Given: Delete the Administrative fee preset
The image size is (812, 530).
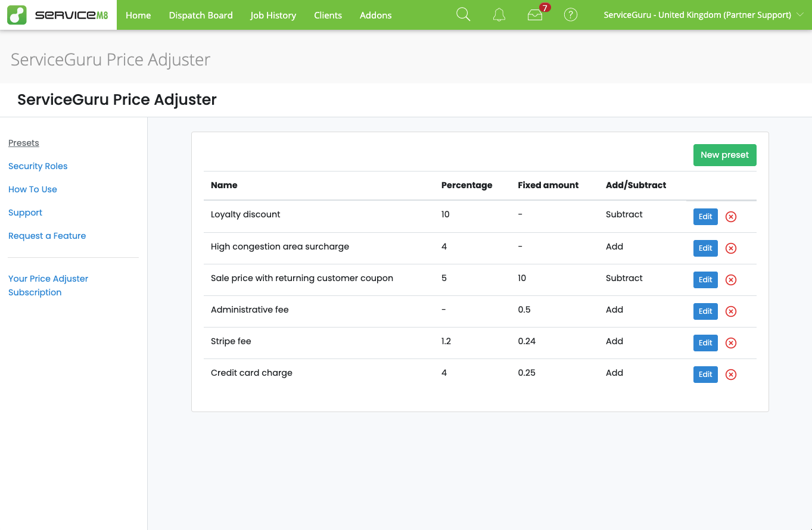Looking at the screenshot, I should click(731, 311).
